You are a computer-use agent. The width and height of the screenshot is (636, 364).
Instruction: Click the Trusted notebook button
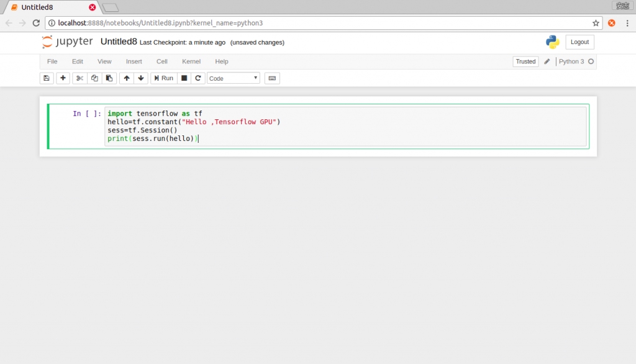point(525,61)
